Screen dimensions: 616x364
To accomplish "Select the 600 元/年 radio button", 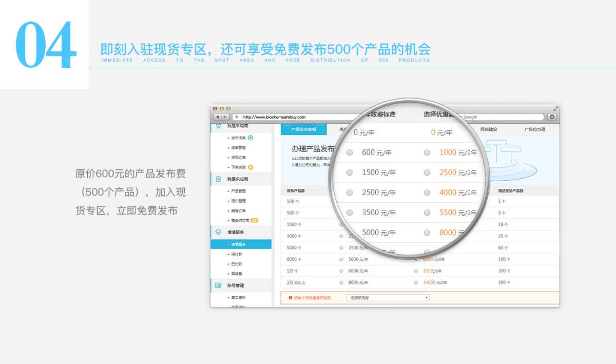I will click(x=350, y=152).
